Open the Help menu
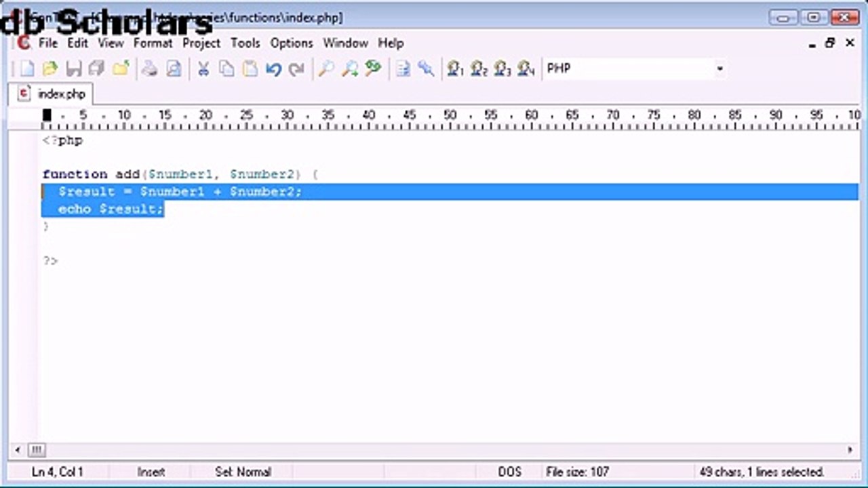This screenshot has height=488, width=868. point(391,43)
